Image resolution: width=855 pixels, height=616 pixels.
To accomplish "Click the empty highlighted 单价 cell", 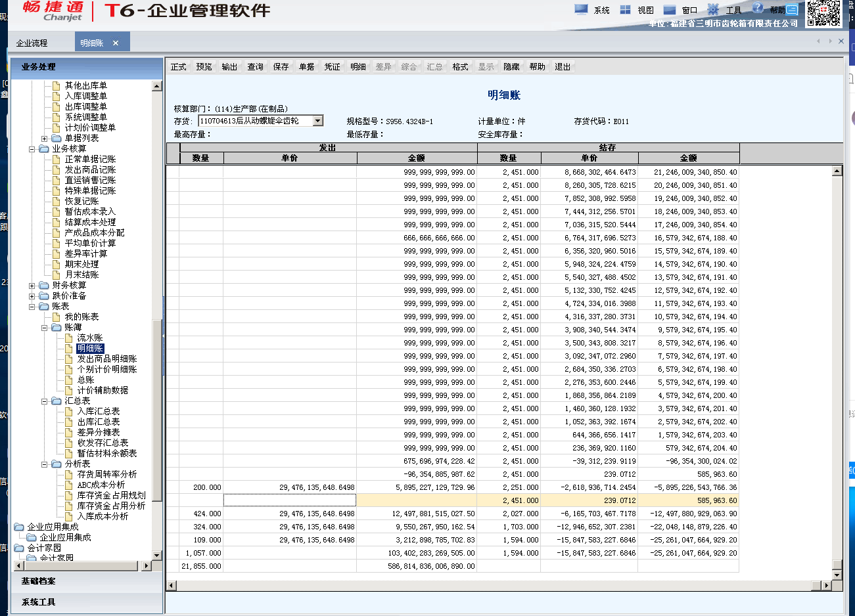I will (290, 500).
